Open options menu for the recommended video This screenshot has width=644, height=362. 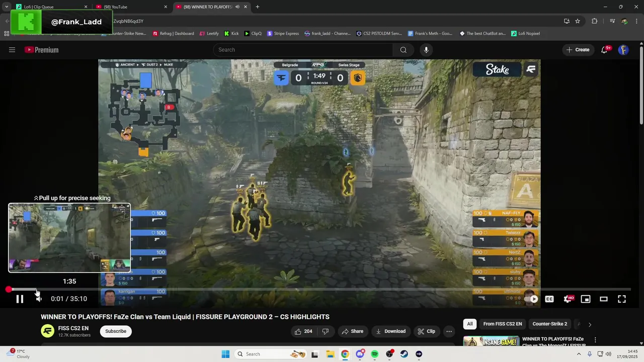[x=595, y=340]
